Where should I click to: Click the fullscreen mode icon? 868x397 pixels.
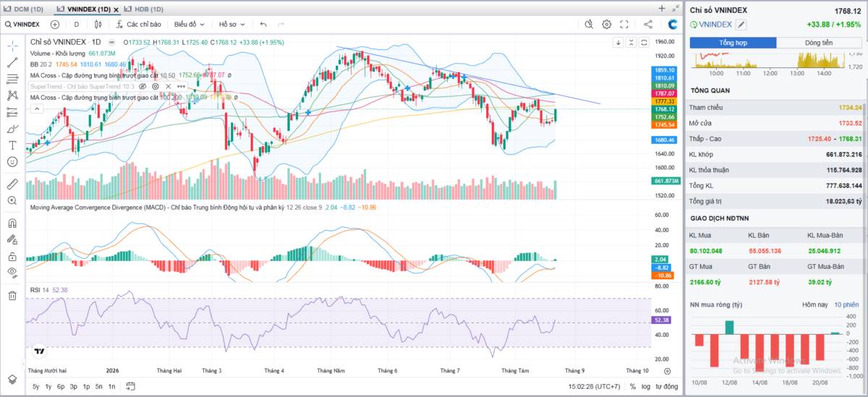(x=625, y=24)
